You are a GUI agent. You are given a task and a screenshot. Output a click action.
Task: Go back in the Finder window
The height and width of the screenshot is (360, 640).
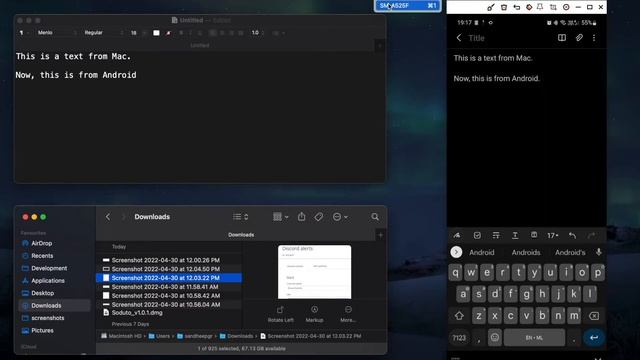pos(108,217)
